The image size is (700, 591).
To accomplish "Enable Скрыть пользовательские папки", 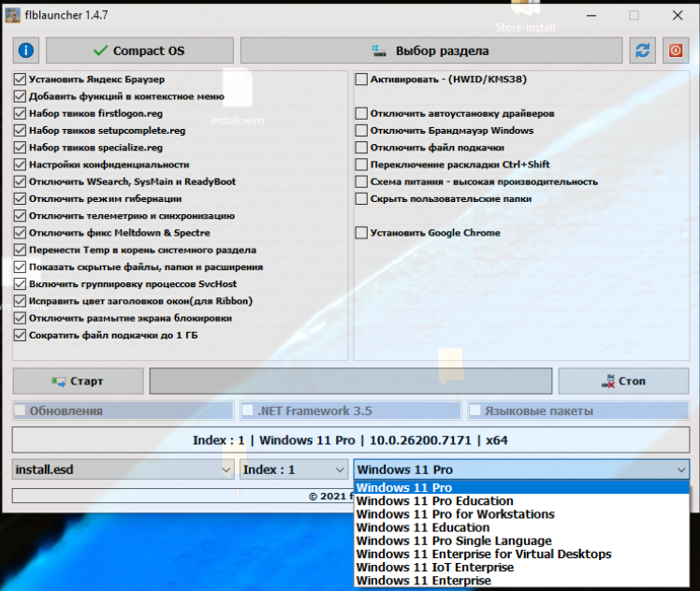I will pos(361,198).
